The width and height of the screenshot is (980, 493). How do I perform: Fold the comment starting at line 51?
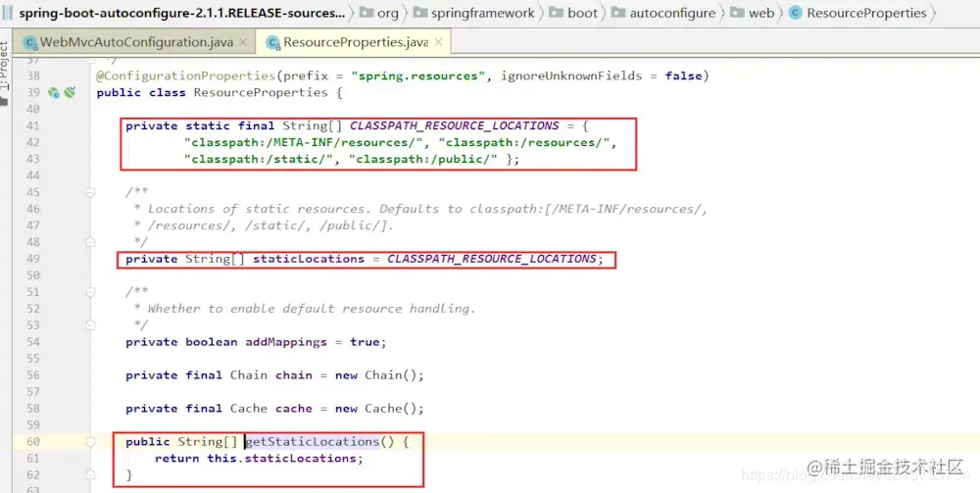click(x=90, y=292)
